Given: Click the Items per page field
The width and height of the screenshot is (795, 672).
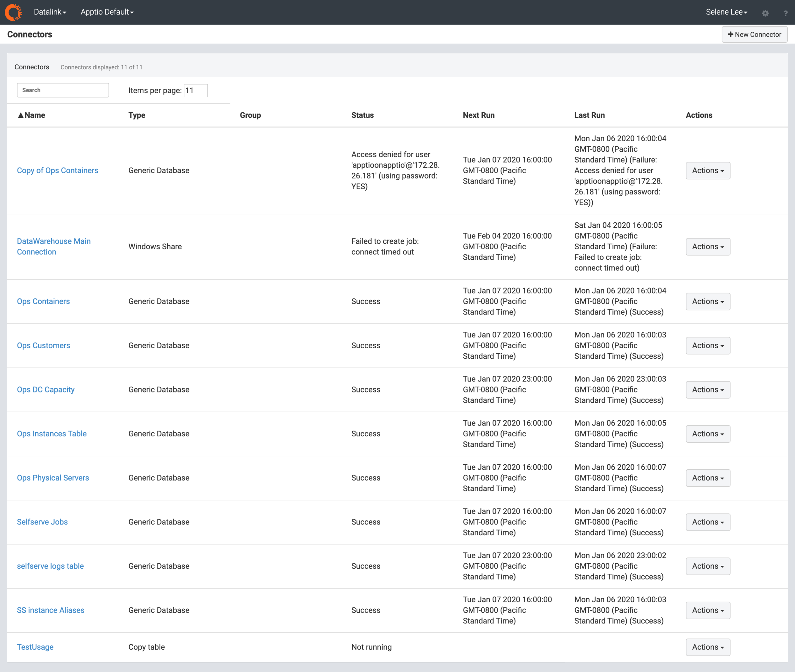Looking at the screenshot, I should click(x=196, y=91).
